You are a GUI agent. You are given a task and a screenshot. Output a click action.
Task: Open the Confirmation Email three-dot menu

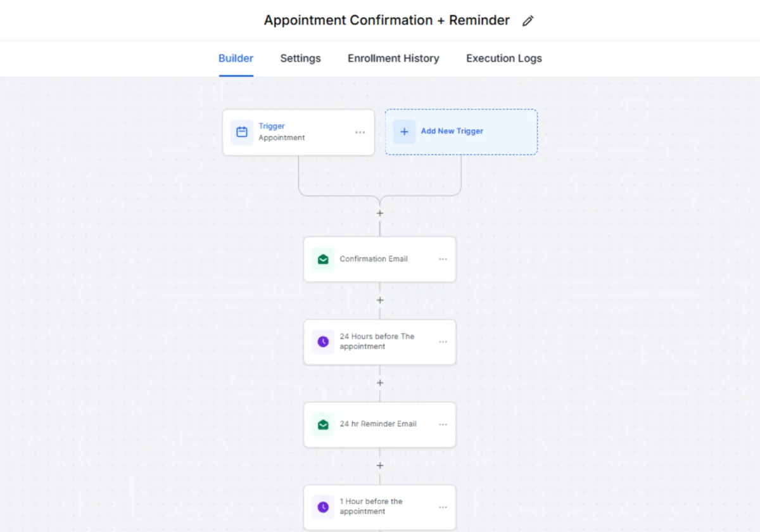pos(443,259)
